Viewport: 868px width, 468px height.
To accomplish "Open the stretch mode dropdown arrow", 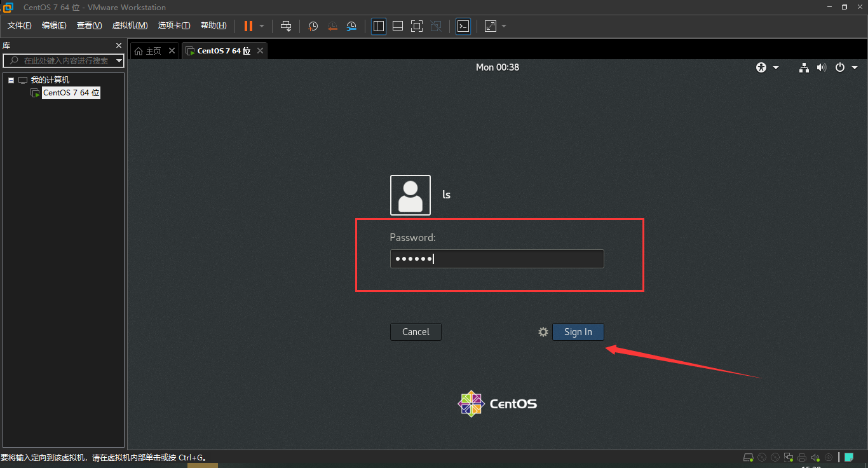I will [504, 26].
